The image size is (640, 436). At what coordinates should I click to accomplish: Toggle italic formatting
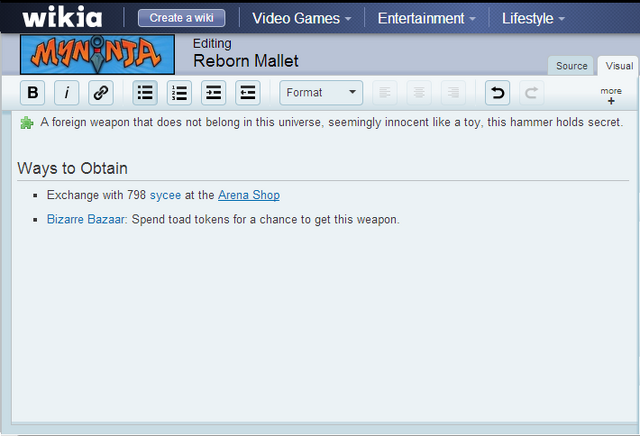(67, 93)
